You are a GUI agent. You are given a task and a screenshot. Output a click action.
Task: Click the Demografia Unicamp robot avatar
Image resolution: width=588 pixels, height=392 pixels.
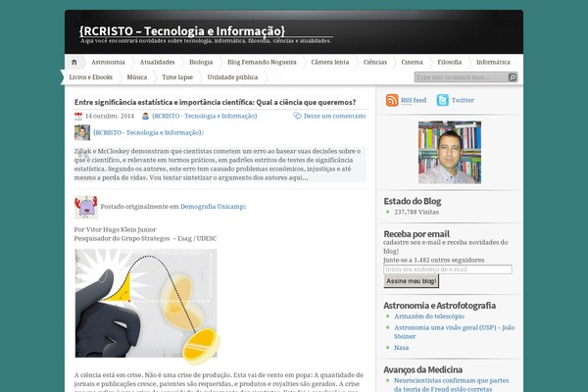pyautogui.click(x=85, y=206)
